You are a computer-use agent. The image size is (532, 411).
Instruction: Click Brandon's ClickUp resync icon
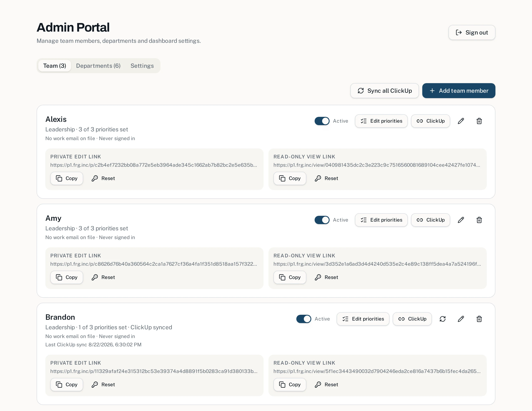[442, 319]
